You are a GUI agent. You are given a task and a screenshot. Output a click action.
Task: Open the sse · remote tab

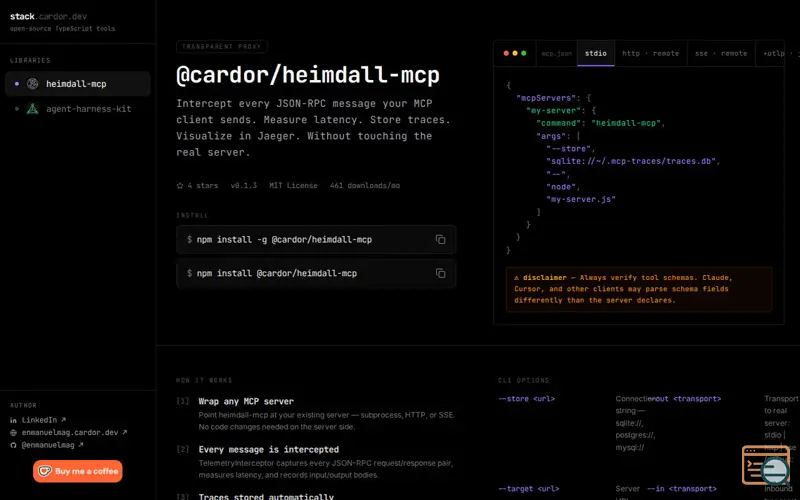(x=721, y=53)
